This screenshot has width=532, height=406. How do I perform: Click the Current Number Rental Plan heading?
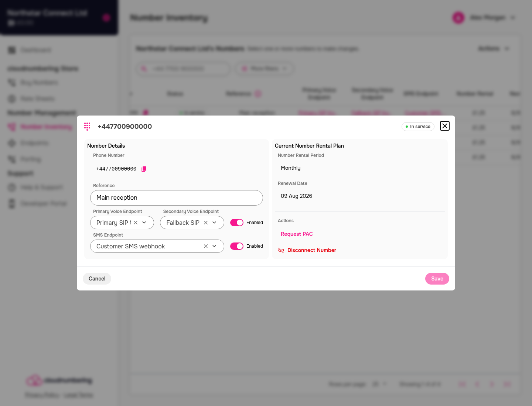309,146
